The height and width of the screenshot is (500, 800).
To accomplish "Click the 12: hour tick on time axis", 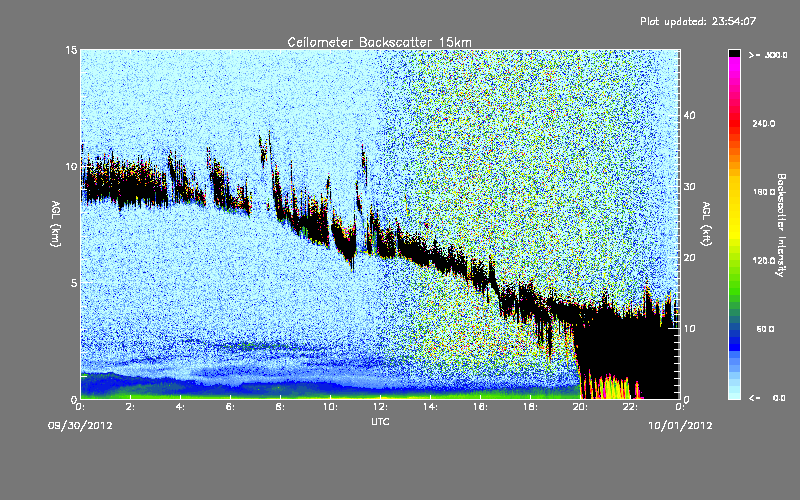I will point(380,407).
